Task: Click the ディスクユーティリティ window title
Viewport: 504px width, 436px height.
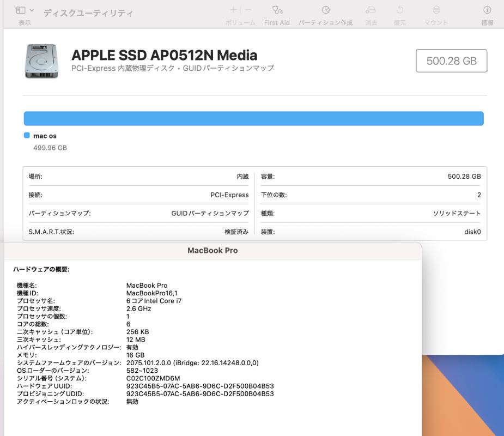Action: 88,13
